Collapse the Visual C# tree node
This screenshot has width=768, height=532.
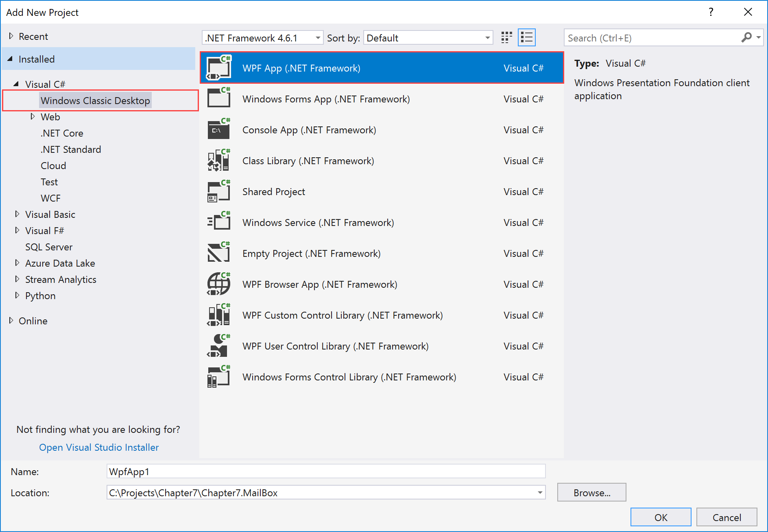(16, 84)
